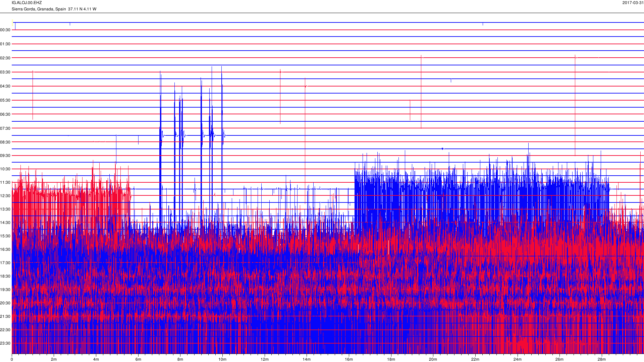Select the 18m axis label

(391, 359)
